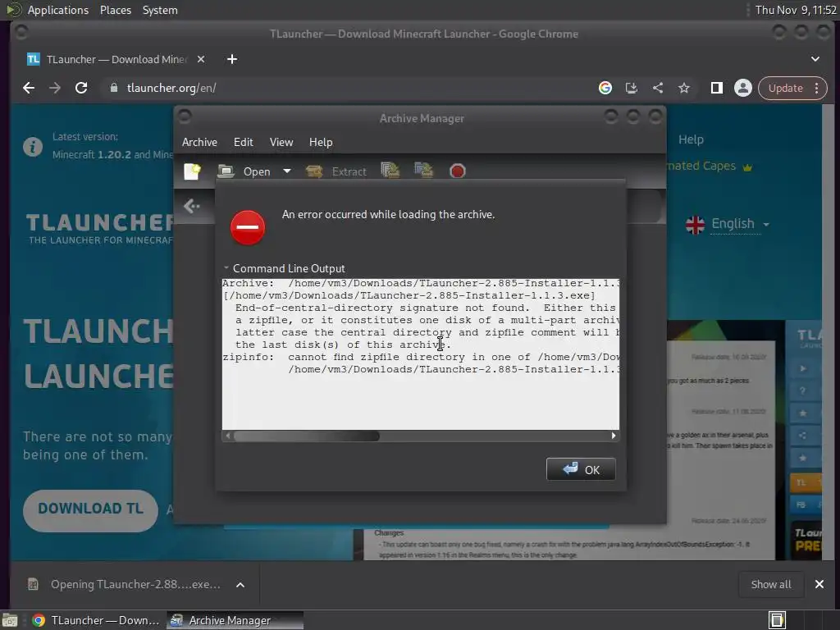Click the scroll left arrow of output box
The height and width of the screenshot is (630, 840).
point(228,436)
